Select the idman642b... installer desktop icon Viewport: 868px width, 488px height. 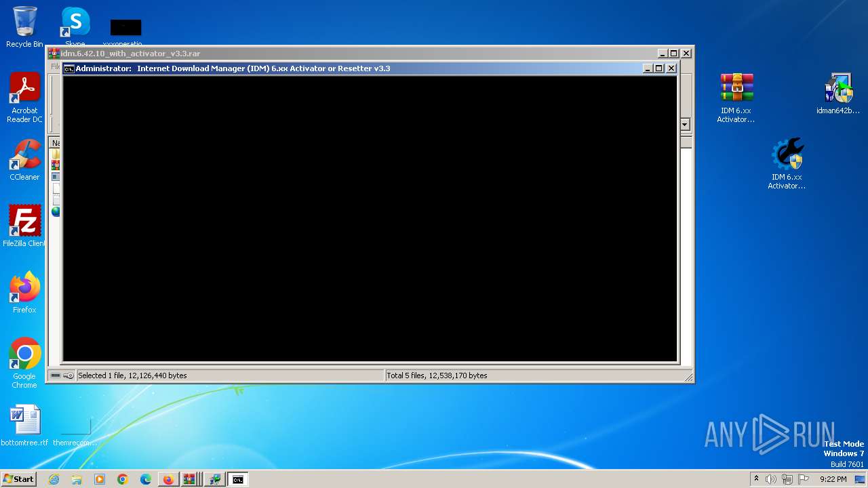838,94
